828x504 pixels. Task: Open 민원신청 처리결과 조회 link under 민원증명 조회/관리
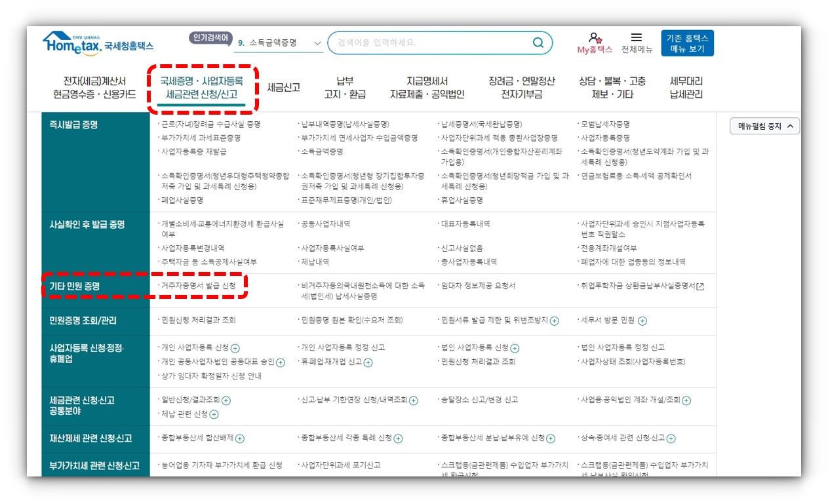tap(198, 320)
